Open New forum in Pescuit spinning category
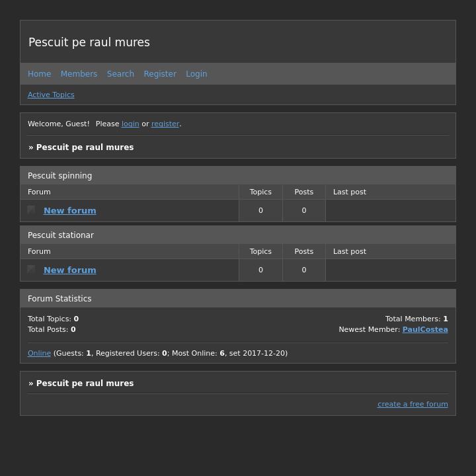Viewport: 476px width, 476px height. [x=69, y=211]
